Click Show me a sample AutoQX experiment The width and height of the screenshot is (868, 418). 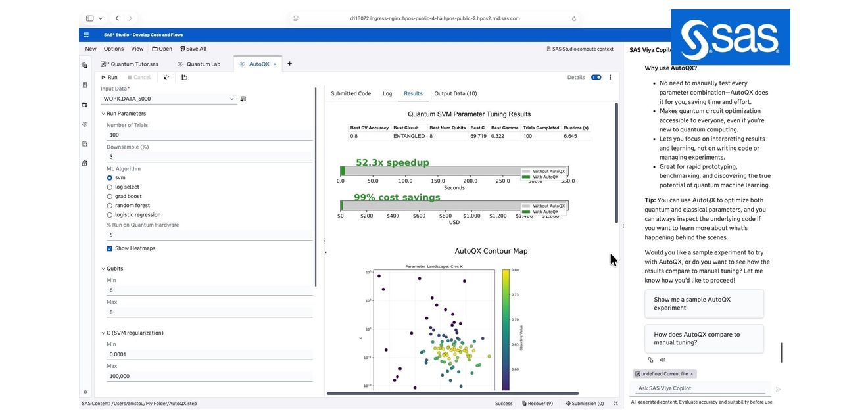(x=704, y=304)
